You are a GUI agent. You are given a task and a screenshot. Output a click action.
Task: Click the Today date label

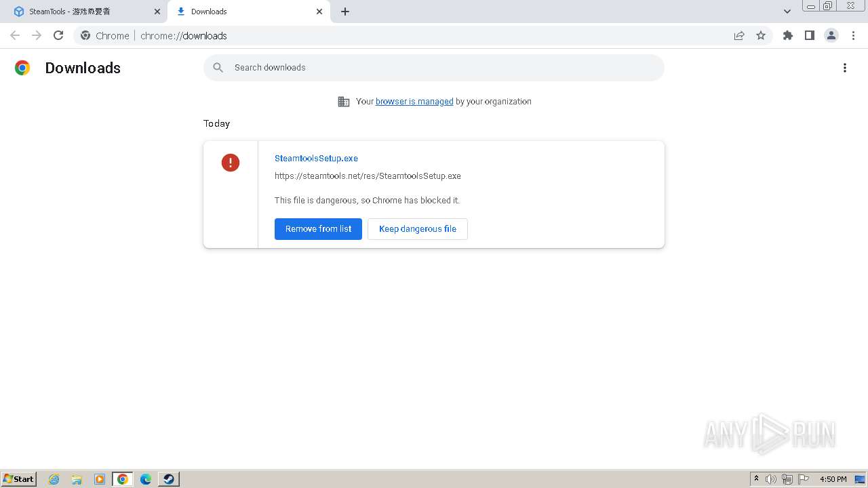216,123
